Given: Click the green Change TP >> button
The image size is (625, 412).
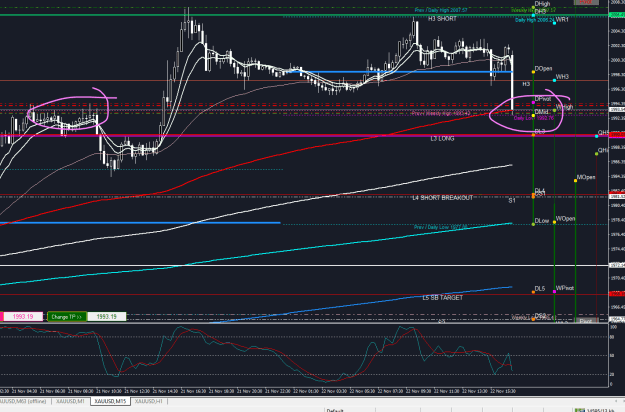Looking at the screenshot, I should pos(67,317).
